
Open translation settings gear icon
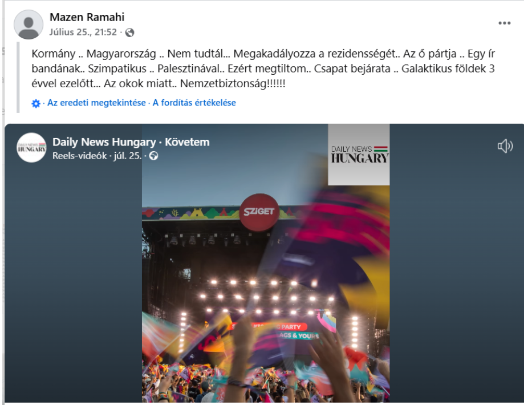tap(35, 103)
